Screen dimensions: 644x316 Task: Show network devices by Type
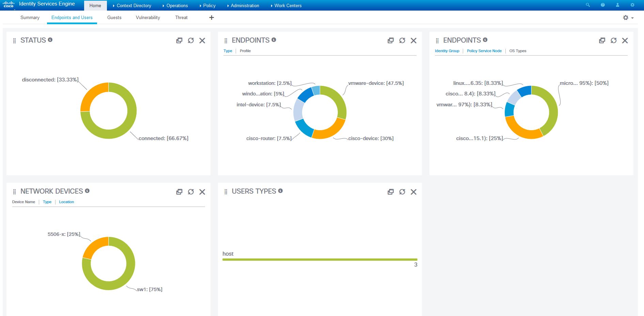(x=47, y=202)
